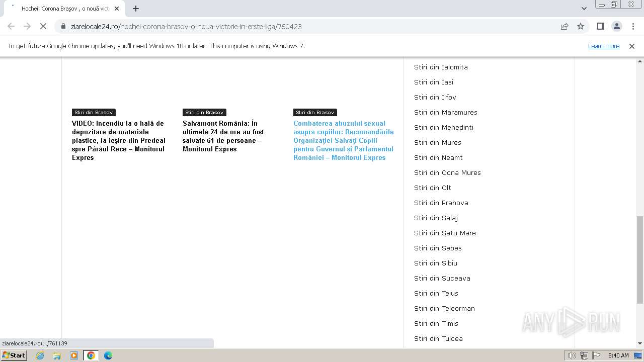Open Stiri din Iasi

[434, 82]
